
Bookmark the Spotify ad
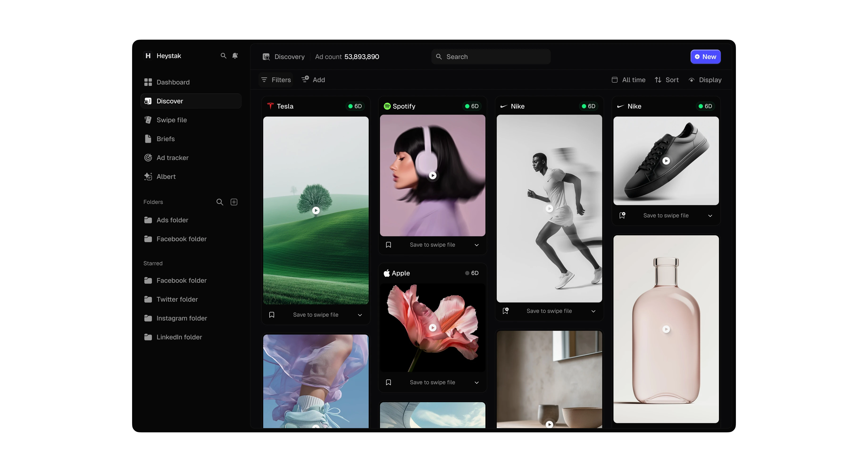click(388, 245)
